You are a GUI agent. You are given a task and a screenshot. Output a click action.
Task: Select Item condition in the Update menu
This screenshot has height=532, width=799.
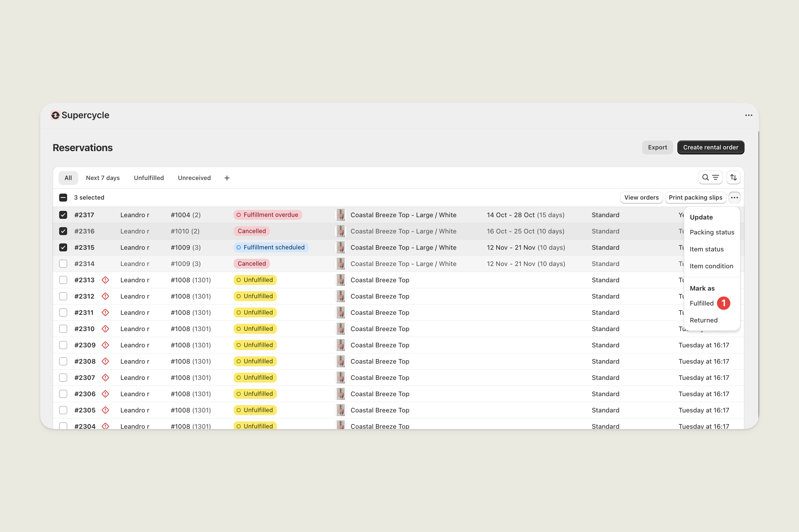click(711, 266)
